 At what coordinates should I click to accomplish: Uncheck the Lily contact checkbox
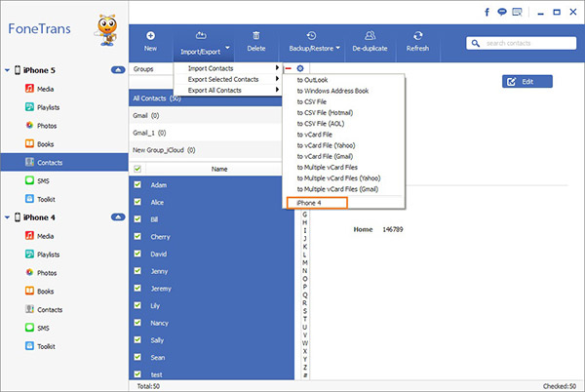137,305
